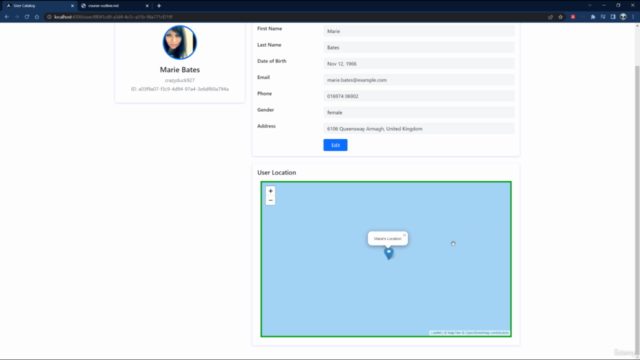Focus the Date of Birth field

419,64
